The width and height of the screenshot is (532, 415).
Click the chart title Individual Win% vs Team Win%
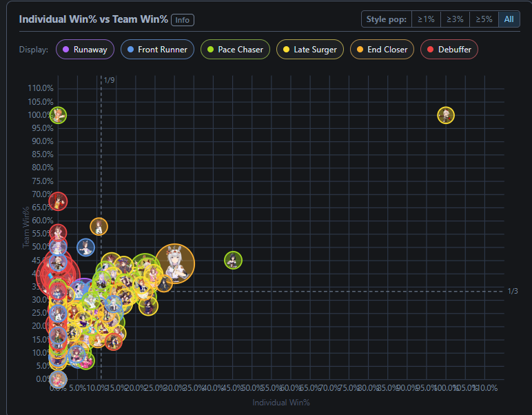(93, 19)
